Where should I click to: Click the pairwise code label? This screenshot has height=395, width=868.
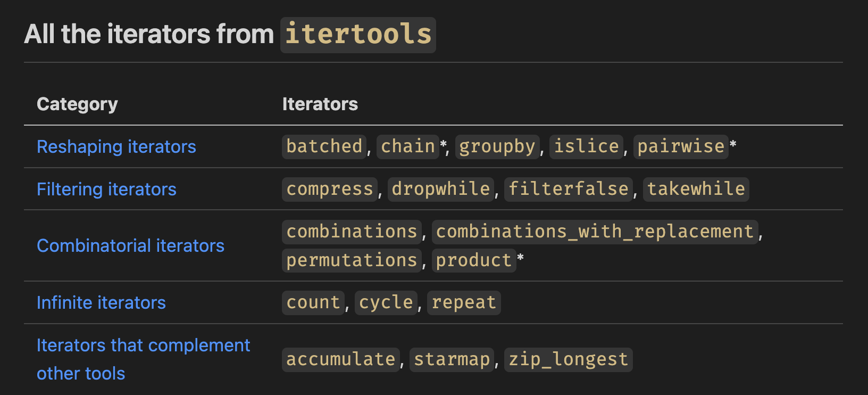[x=681, y=146]
